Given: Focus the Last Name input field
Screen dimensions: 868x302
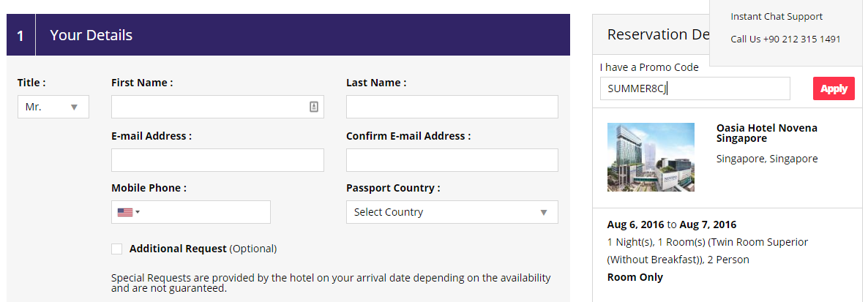Looking at the screenshot, I should click(452, 107).
